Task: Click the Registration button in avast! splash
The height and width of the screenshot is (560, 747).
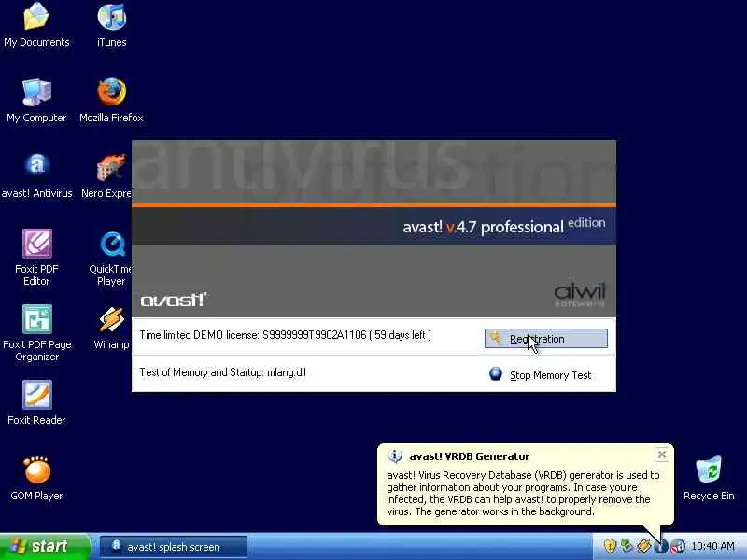Action: pos(546,339)
